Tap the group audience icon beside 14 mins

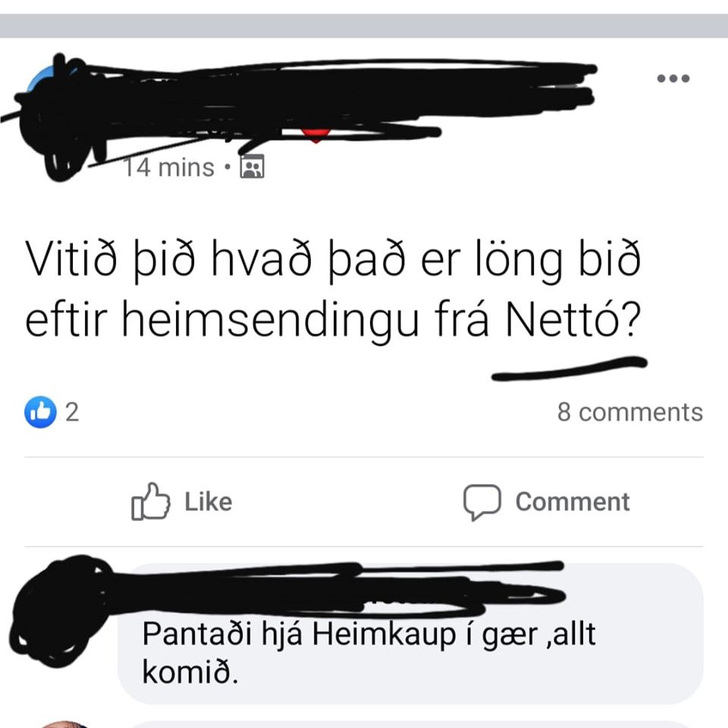point(252,167)
